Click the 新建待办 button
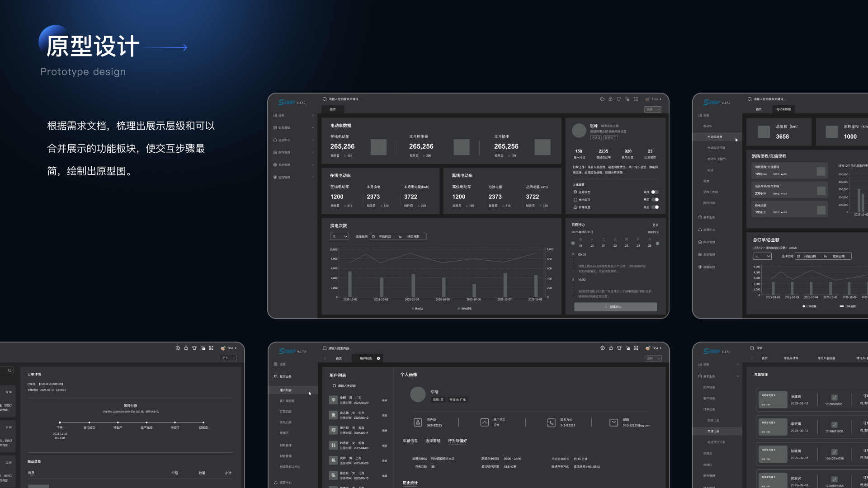This screenshot has height=488, width=868. click(x=615, y=307)
